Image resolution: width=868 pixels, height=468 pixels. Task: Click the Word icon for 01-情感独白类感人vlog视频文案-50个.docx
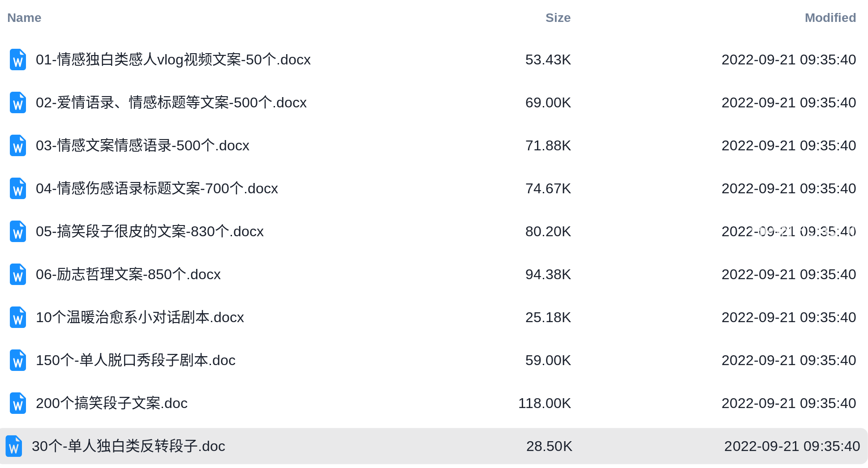(18, 60)
